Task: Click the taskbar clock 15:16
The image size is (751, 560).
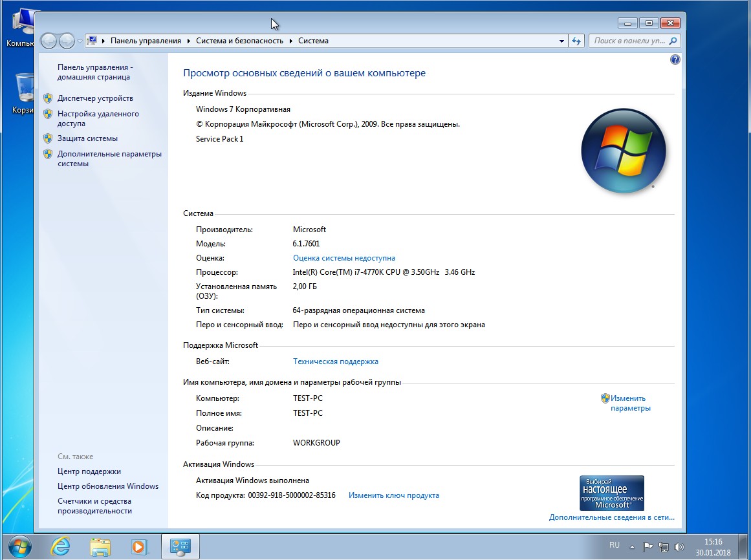Action: pyautogui.click(x=713, y=547)
